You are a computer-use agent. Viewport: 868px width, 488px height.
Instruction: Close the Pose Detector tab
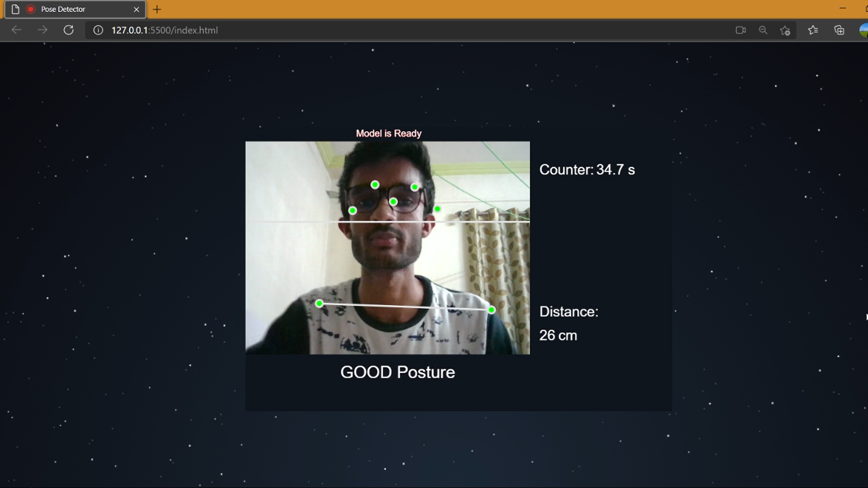click(x=137, y=9)
